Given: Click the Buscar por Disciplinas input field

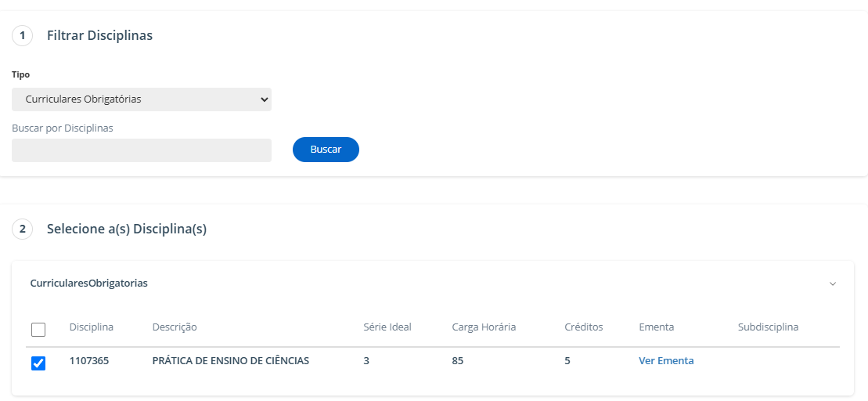Looking at the screenshot, I should (x=142, y=150).
